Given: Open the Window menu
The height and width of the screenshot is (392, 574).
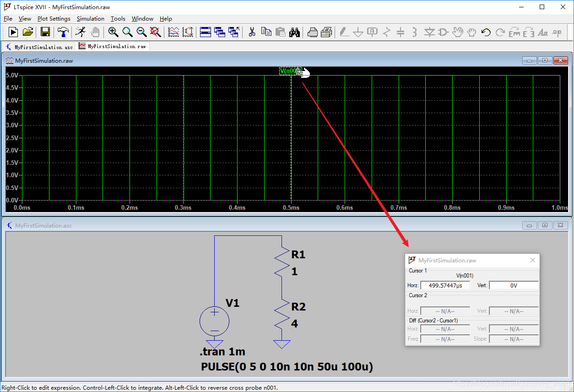Looking at the screenshot, I should (142, 19).
